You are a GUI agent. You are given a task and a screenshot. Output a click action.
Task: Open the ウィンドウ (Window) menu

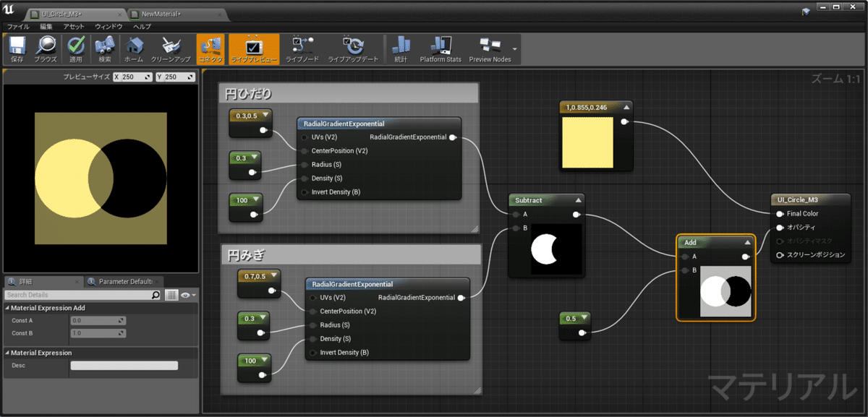(109, 26)
